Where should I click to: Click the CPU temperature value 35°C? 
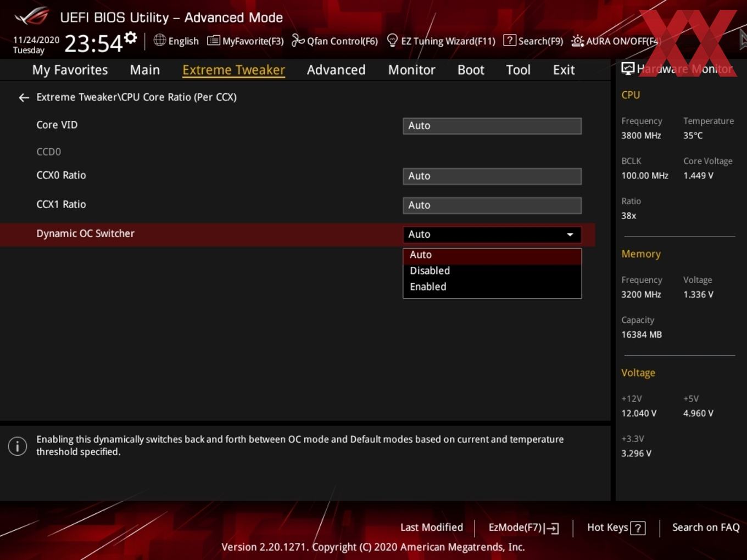click(x=693, y=135)
